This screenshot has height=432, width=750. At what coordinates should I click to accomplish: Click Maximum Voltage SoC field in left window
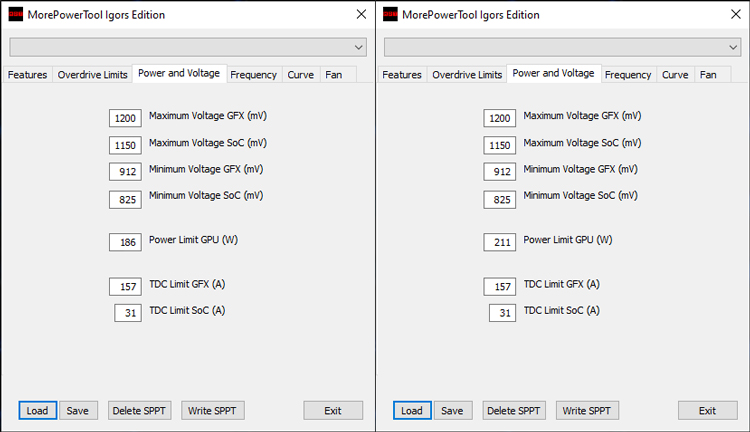pos(125,145)
